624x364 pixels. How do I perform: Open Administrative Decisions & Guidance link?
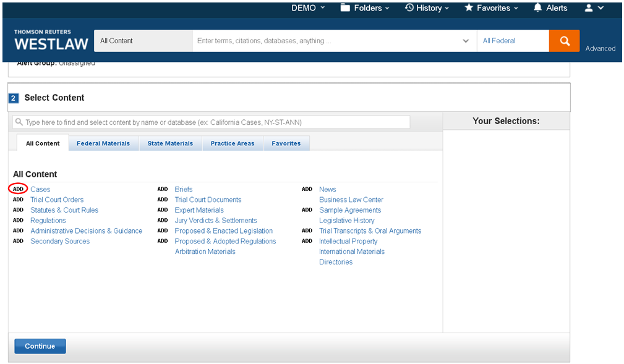(87, 231)
